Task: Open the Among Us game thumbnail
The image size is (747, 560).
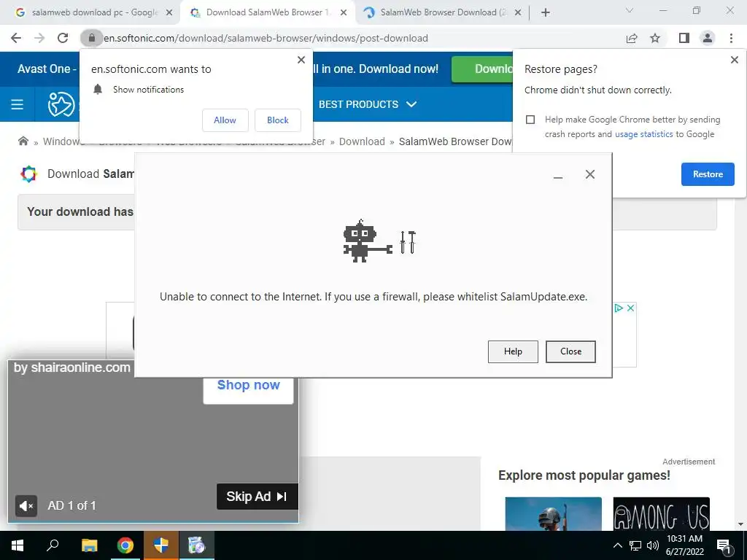Action: 661,514
